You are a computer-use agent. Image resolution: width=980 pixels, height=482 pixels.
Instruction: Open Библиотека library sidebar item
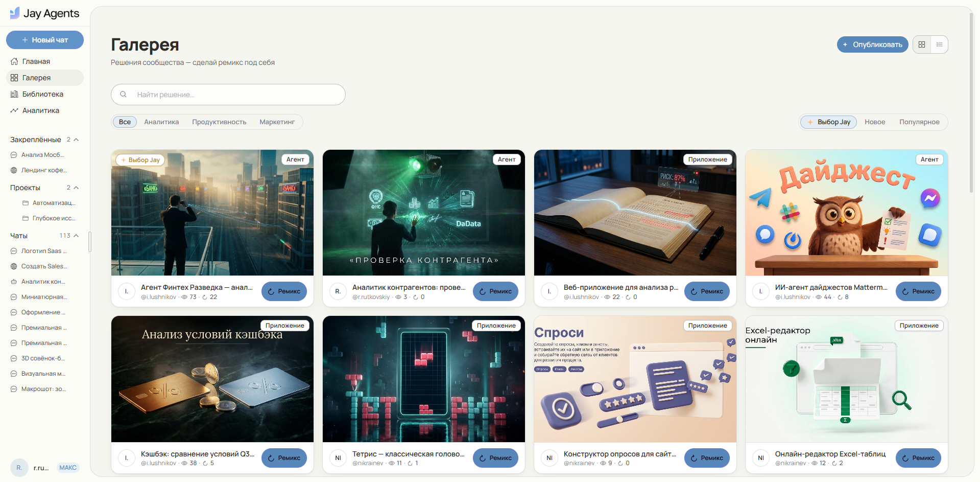pyautogui.click(x=45, y=94)
